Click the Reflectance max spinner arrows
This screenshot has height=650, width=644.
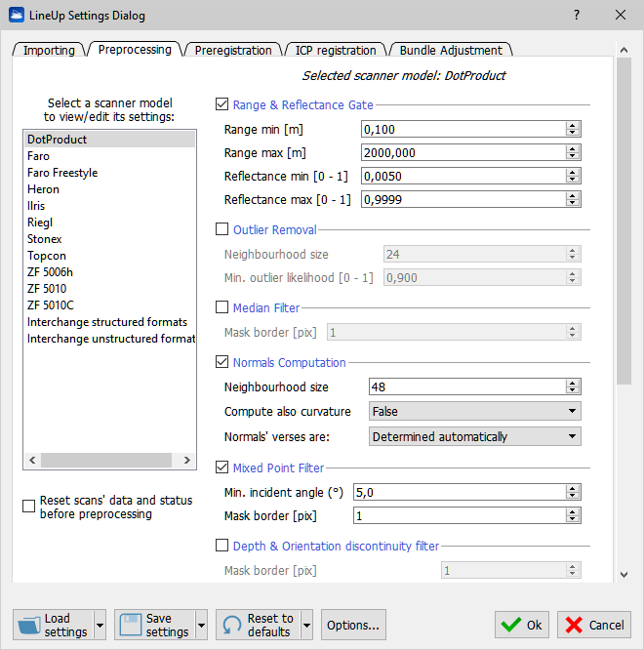pyautogui.click(x=573, y=199)
